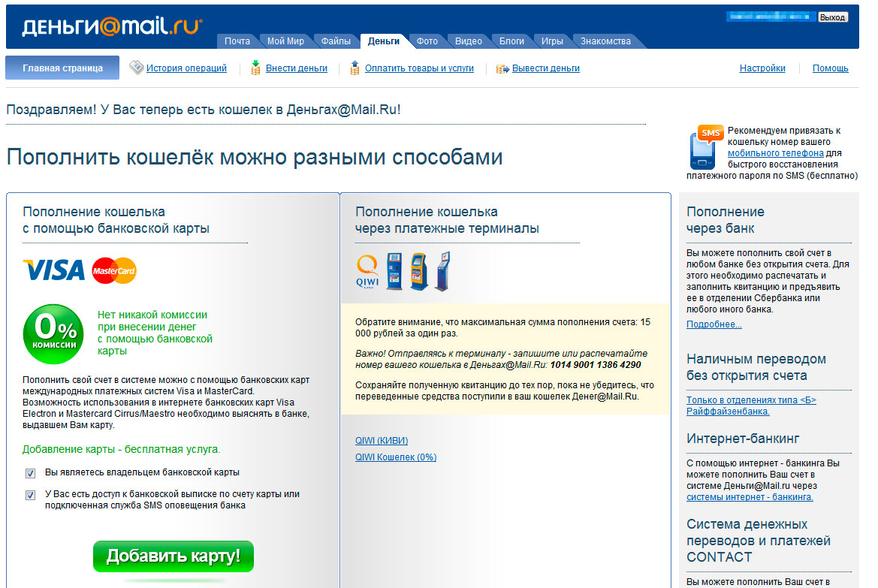Screen dimensions: 878x588
Task: Switch to the Файлы tab
Action: pos(336,41)
